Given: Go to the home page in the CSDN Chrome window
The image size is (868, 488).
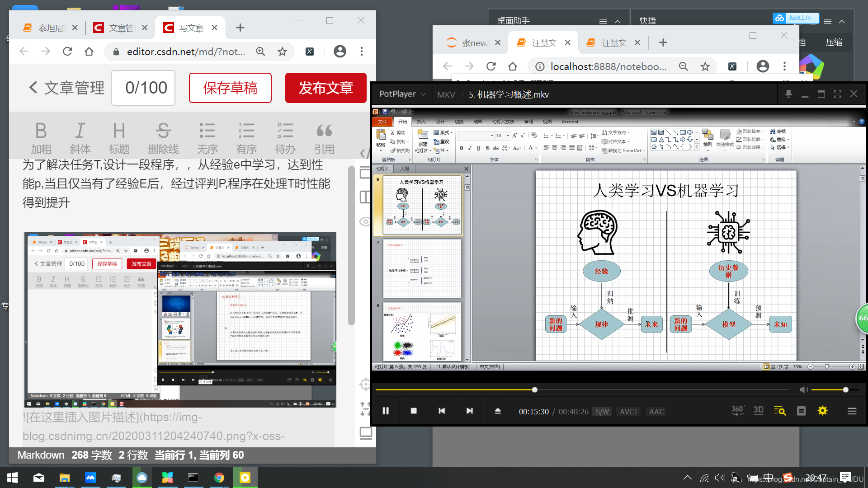Looking at the screenshot, I should tap(89, 52).
